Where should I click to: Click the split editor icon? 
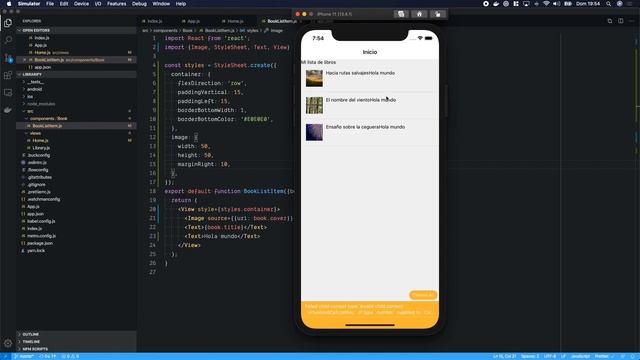pyautogui.click(x=620, y=21)
